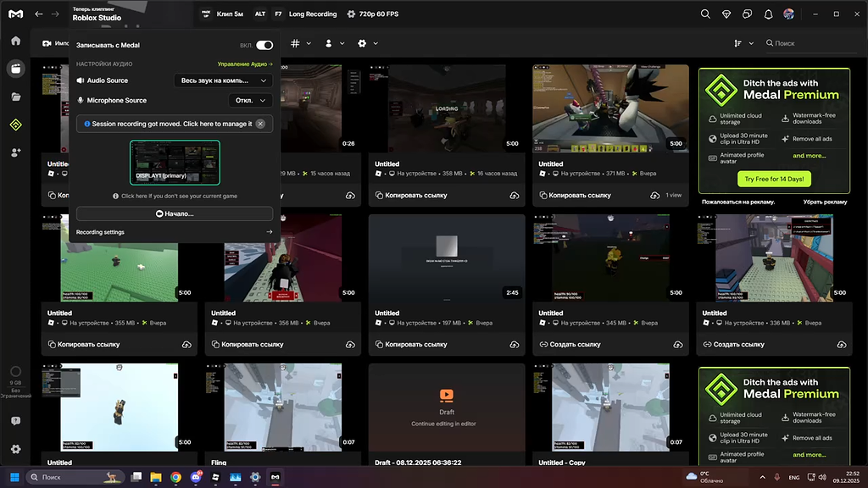
Task: Expand the Audio Source dropdown
Action: [x=223, y=80]
